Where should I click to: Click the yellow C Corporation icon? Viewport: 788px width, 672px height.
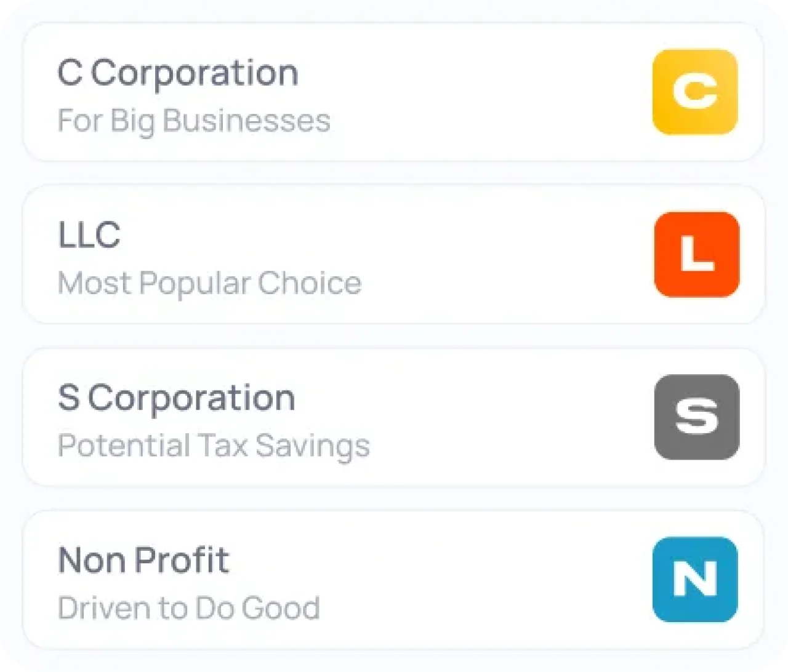(x=695, y=92)
